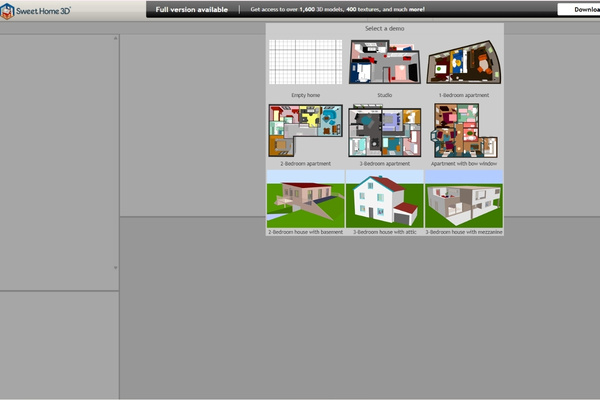Image resolution: width=600 pixels, height=400 pixels.
Task: Pick the 2-Bedroom apartment floor plan thumbnail
Action: [305, 130]
